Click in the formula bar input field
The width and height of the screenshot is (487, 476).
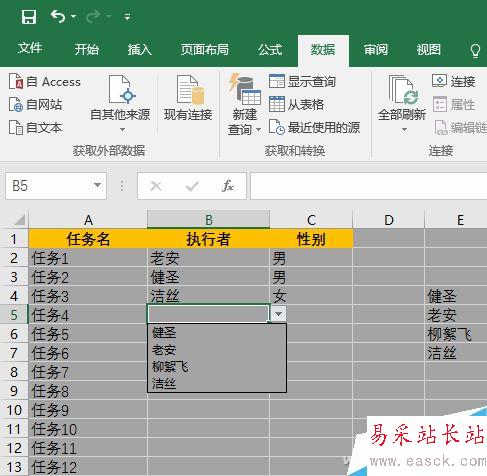(x=369, y=186)
